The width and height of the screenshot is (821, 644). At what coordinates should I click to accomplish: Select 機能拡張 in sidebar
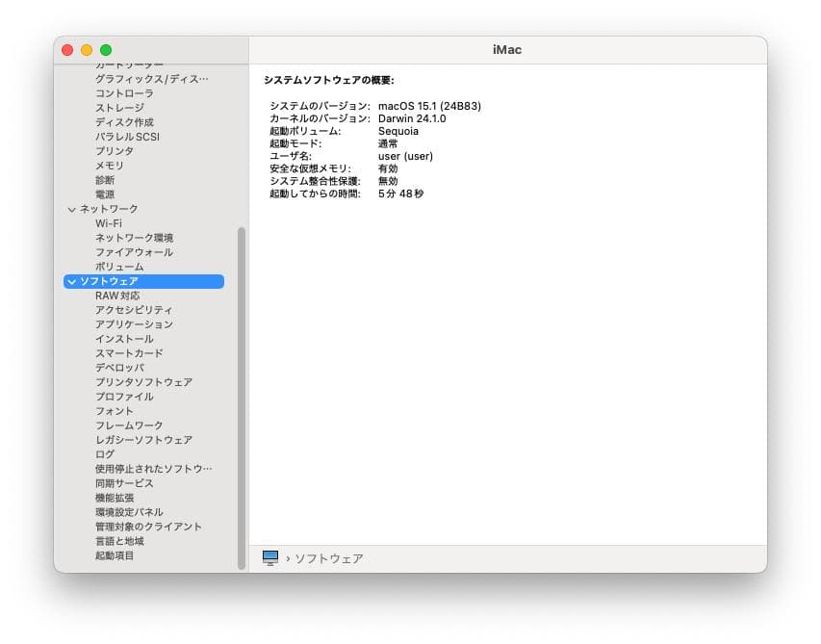point(115,498)
